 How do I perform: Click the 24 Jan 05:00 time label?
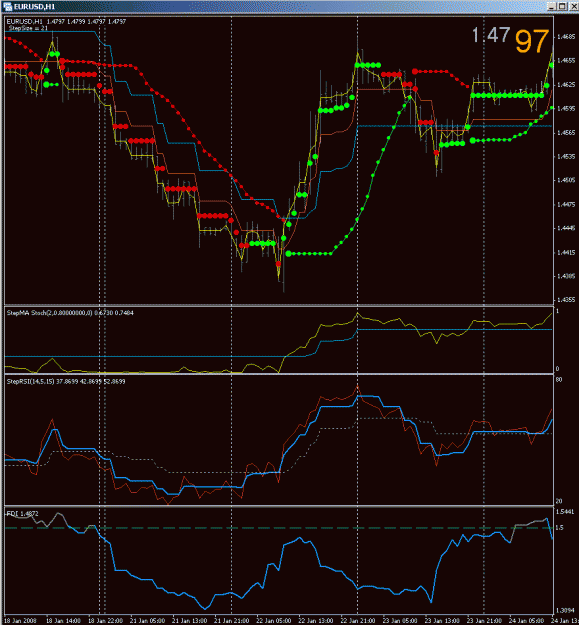pos(526,621)
